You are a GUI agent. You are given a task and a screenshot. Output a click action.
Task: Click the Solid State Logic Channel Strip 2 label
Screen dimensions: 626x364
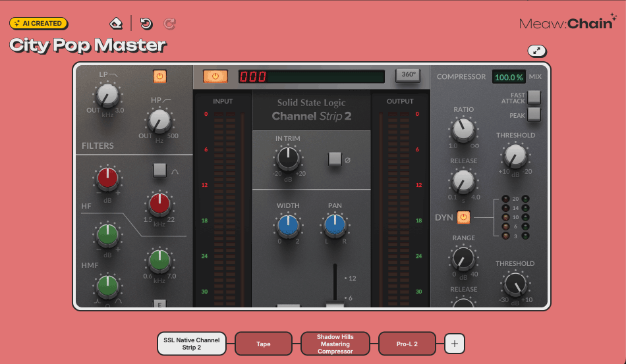click(312, 110)
